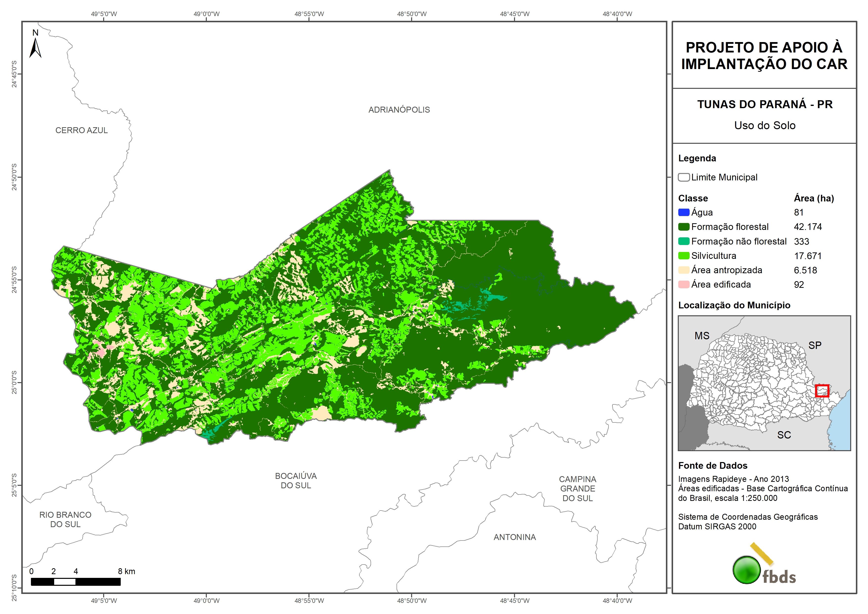Click the red square location marker
The image size is (868, 614).
coord(822,391)
